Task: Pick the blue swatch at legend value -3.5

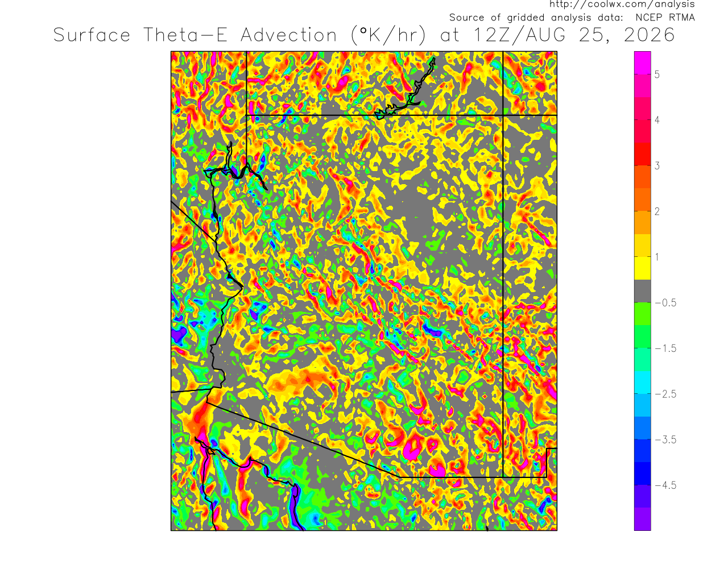Action: click(x=643, y=427)
